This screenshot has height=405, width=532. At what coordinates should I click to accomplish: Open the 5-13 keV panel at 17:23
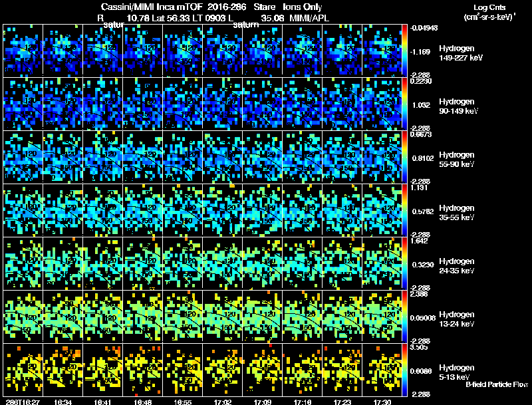342,370
